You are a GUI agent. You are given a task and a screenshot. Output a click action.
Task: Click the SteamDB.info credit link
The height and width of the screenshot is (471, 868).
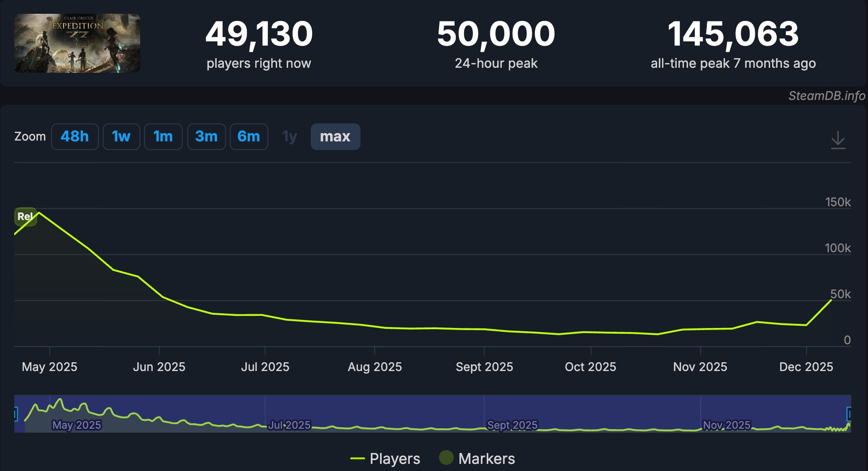[x=826, y=96]
